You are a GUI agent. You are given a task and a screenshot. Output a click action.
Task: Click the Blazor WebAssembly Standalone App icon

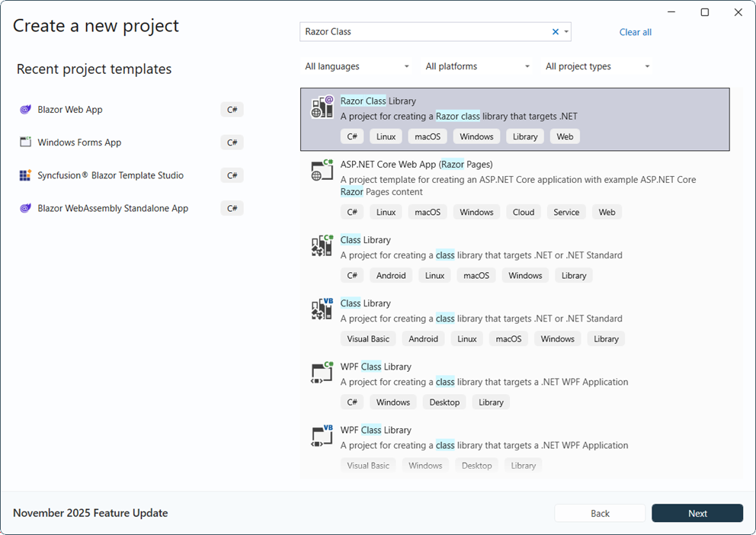(x=25, y=208)
